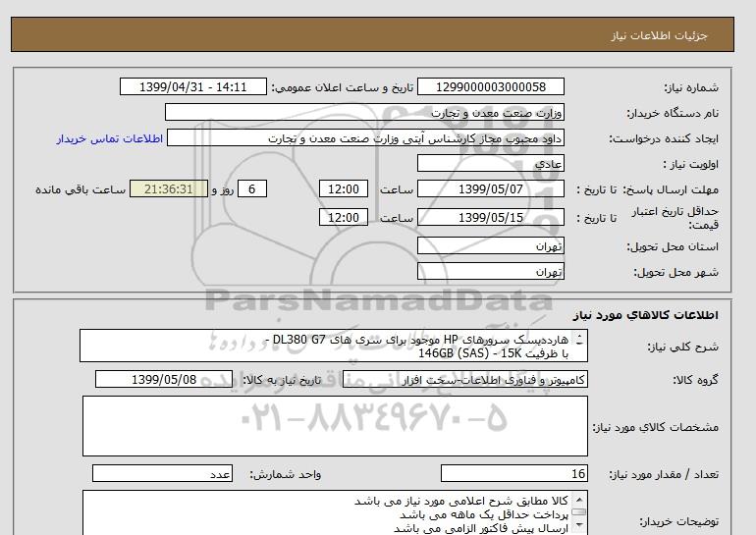This screenshot has height=535, width=756.
Task: Click the goods need date 1399/05/08
Action: (x=164, y=379)
